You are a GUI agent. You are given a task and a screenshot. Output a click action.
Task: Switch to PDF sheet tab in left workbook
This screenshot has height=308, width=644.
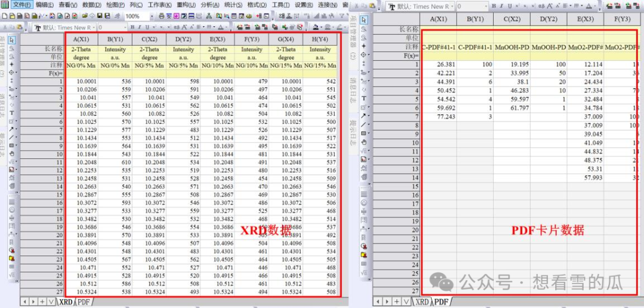pyautogui.click(x=84, y=302)
